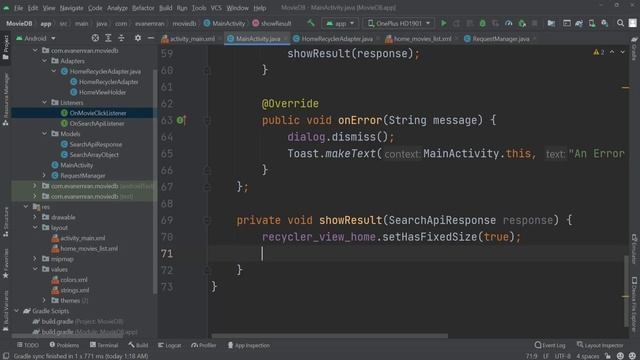
Task: Open Layout Inspector button
Action: (x=600, y=345)
